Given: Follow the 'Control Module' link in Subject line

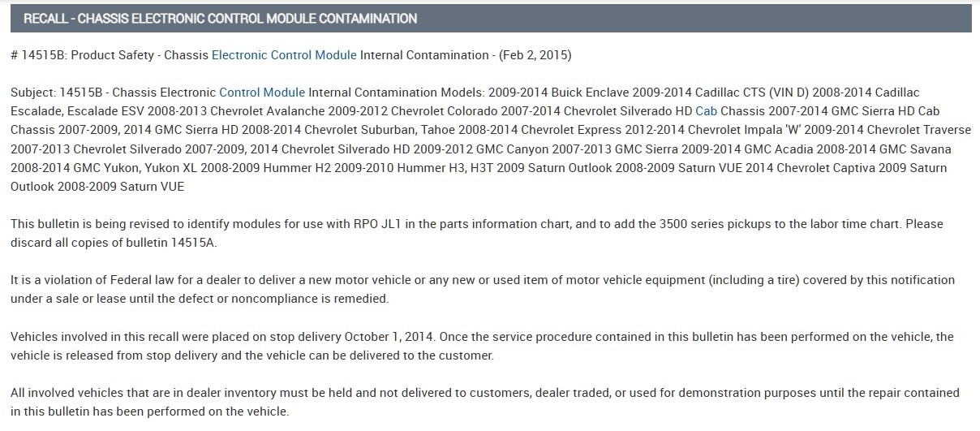Looking at the screenshot, I should (x=262, y=93).
